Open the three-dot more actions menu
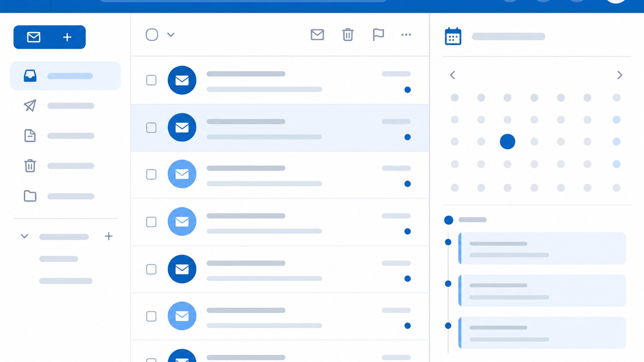Image resolution: width=644 pixels, height=362 pixels. [406, 35]
